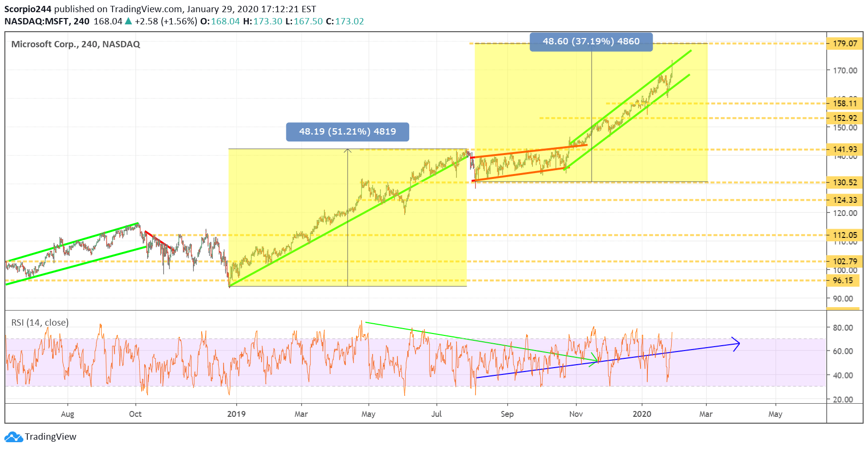Click the 170.00 price axis label
The width and height of the screenshot is (868, 450).
click(845, 71)
